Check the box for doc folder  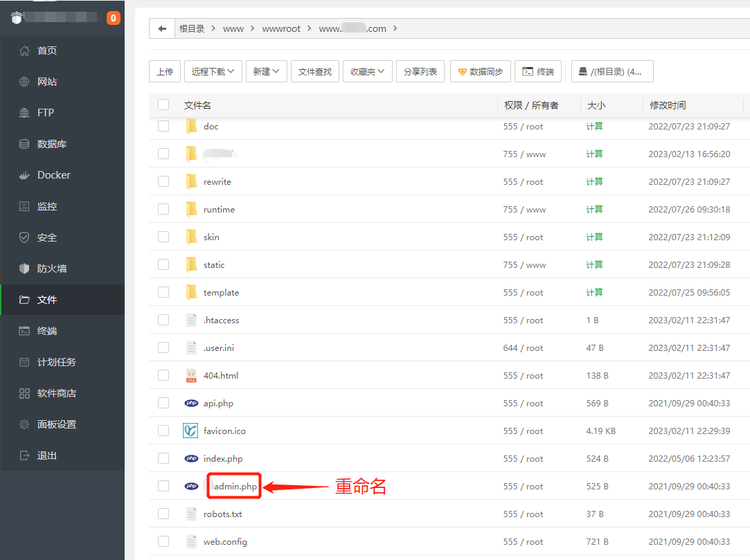(163, 126)
